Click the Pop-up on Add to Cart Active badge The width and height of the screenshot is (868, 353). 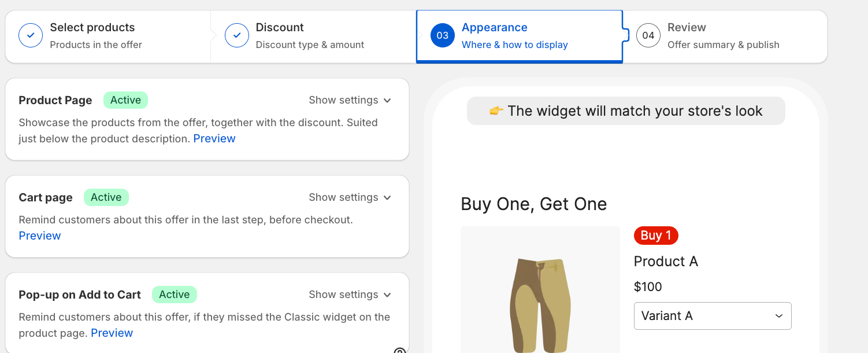pos(175,295)
